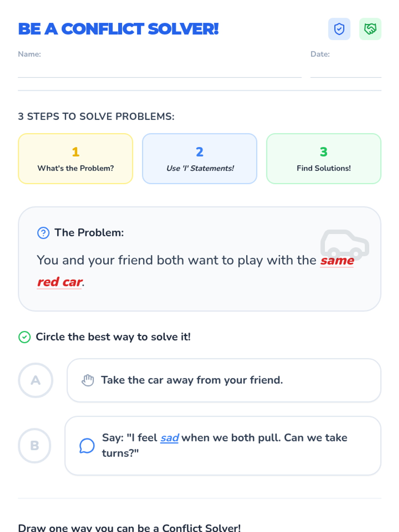
Task: Select answer circle A
Action: tap(36, 380)
